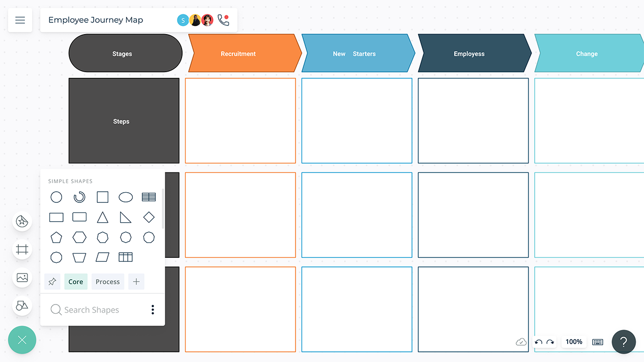The width and height of the screenshot is (644, 362).
Task: Select the dark Stages pill shape
Action: [126, 53]
